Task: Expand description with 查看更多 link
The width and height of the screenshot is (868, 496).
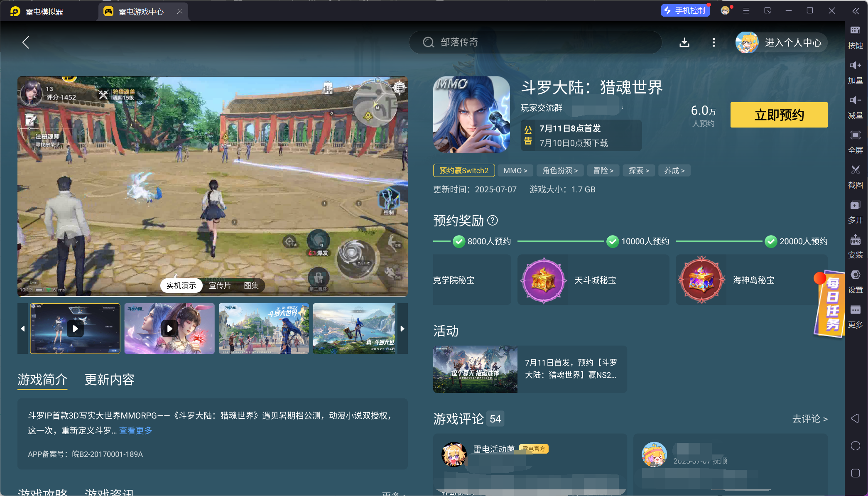Action: (135, 430)
